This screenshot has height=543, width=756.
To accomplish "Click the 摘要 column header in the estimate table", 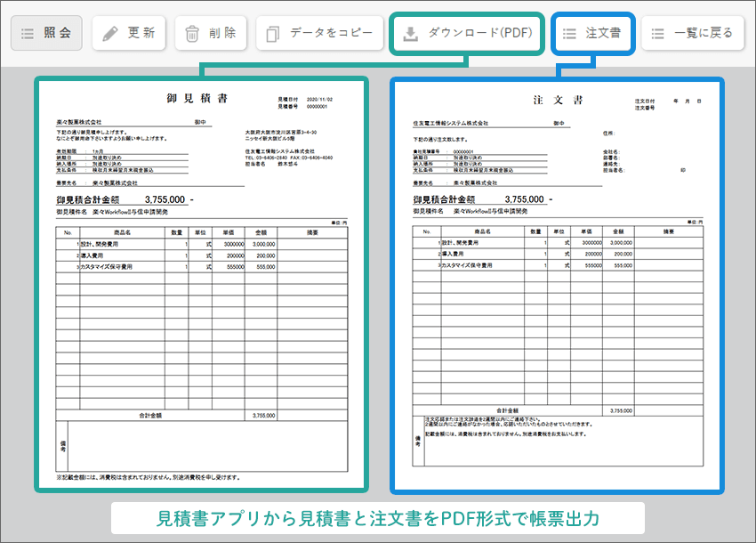I will pos(312,232).
